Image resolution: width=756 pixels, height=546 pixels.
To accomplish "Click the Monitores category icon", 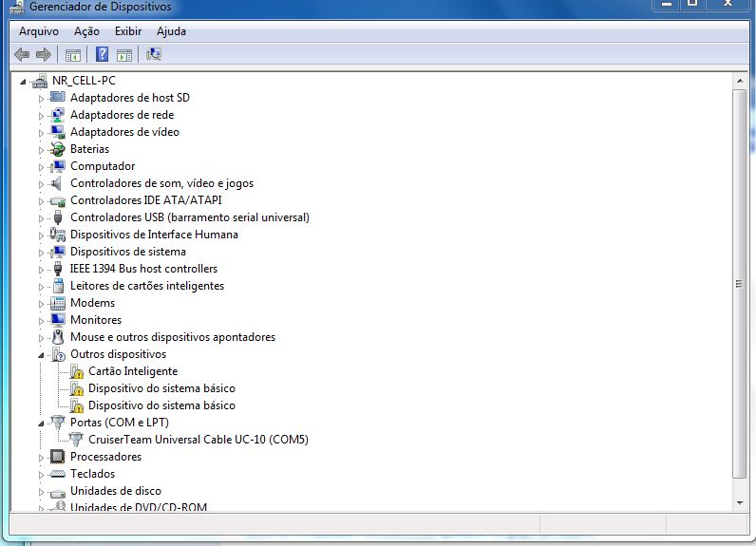I will click(x=57, y=320).
